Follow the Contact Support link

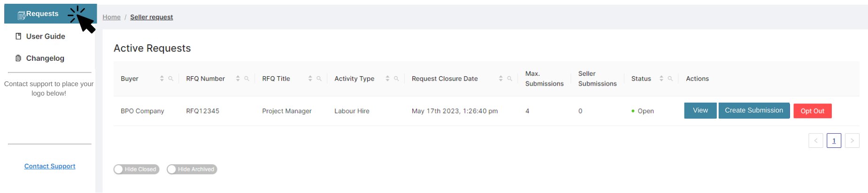pyautogui.click(x=50, y=166)
